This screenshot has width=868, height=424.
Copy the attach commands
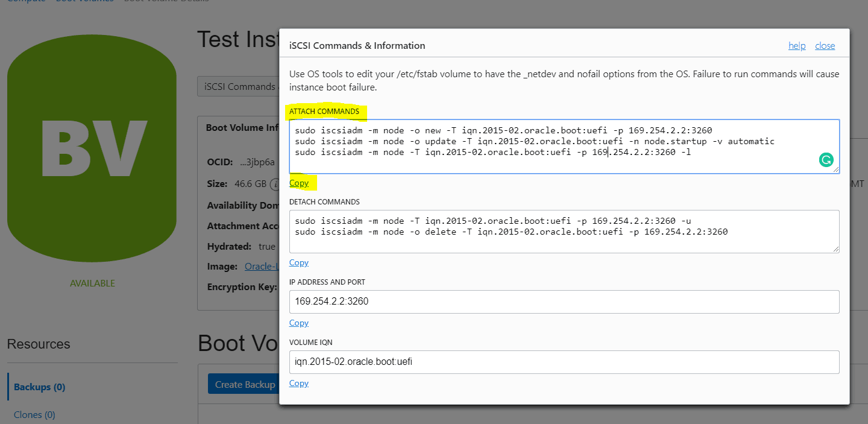298,183
